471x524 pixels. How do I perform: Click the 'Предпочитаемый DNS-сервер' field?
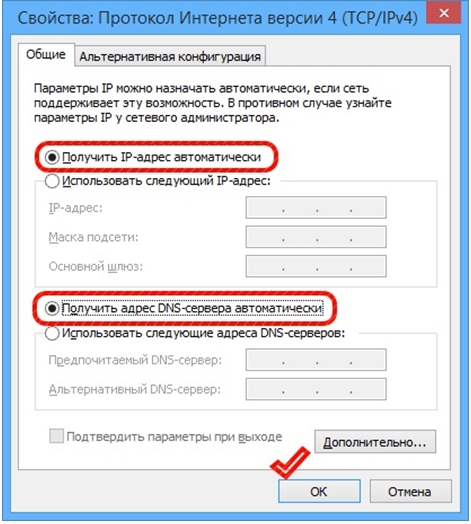316,360
